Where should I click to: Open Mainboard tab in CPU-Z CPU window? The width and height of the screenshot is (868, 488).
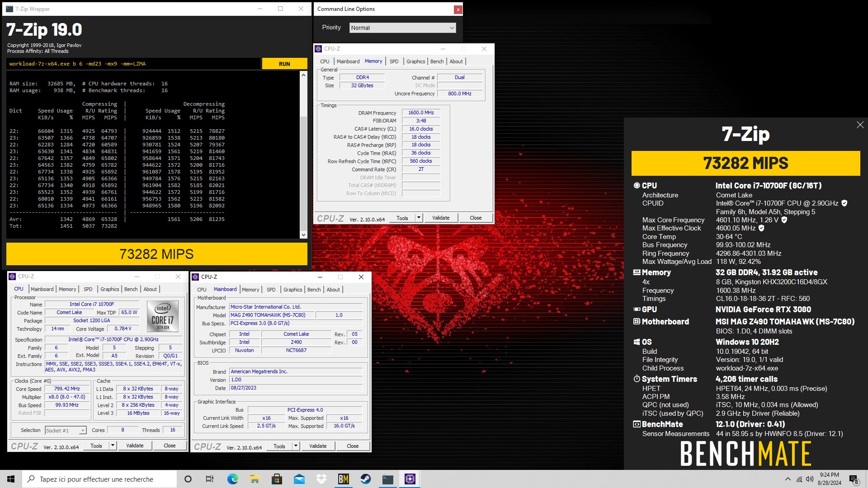[x=42, y=289]
